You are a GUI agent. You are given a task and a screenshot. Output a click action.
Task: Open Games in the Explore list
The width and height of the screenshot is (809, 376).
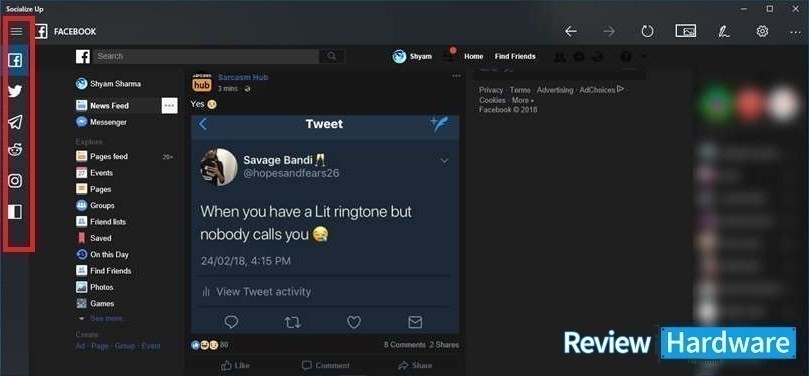95,304
